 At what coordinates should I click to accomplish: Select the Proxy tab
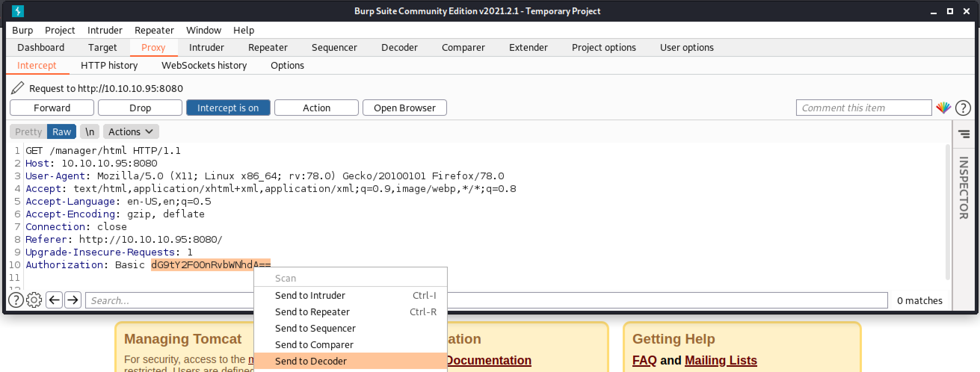[x=153, y=47]
